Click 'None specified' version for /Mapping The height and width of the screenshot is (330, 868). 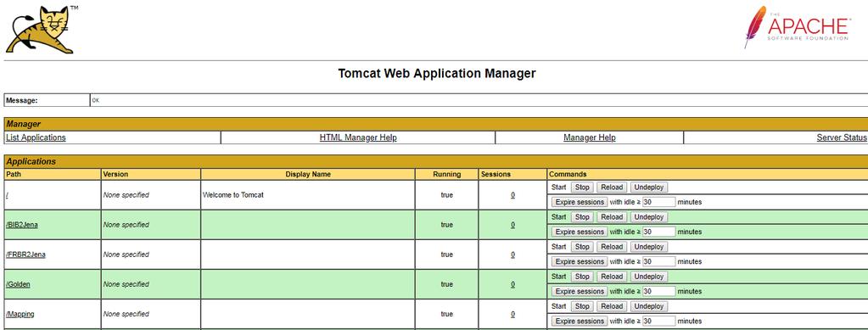126,314
